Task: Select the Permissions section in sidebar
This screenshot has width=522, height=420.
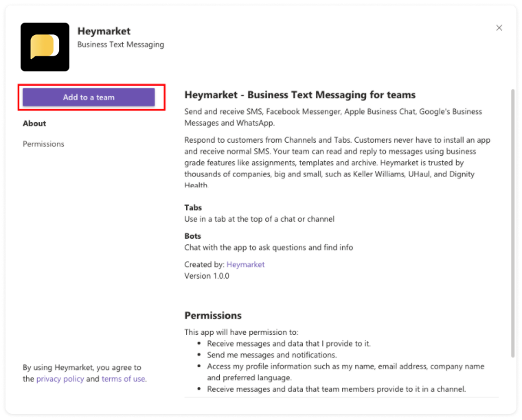Action: click(43, 144)
